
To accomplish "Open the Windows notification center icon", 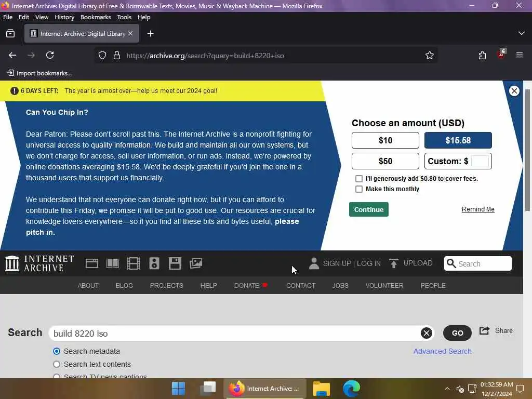I will point(520,388).
